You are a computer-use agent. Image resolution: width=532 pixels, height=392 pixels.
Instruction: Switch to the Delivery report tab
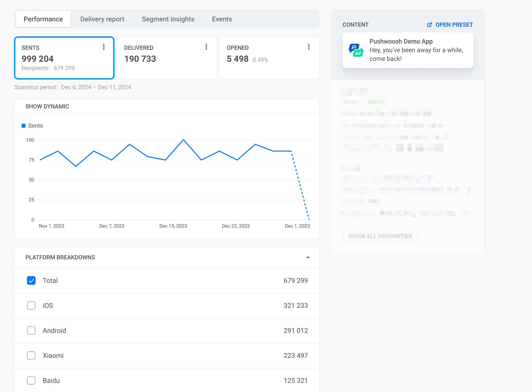tap(102, 19)
